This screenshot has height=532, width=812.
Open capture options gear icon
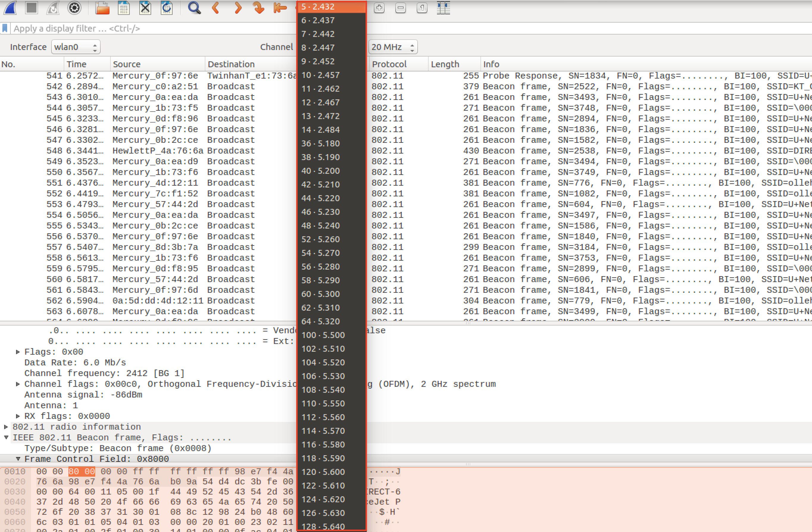pos(74,7)
